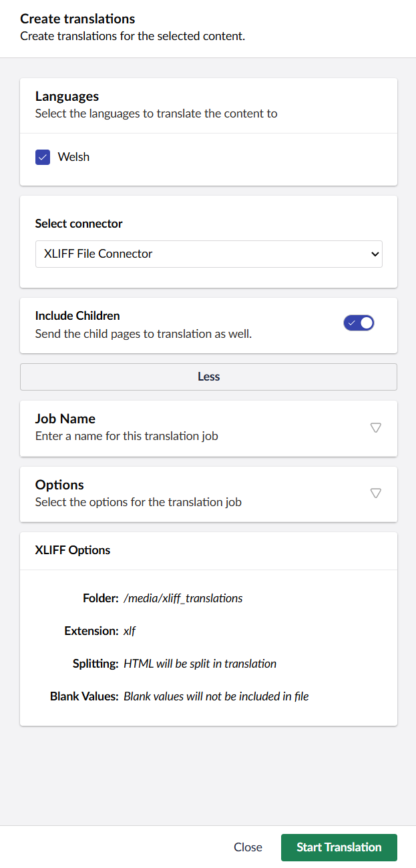Click the Select connector label
Screen dimensions: 416x868
[x=79, y=224]
